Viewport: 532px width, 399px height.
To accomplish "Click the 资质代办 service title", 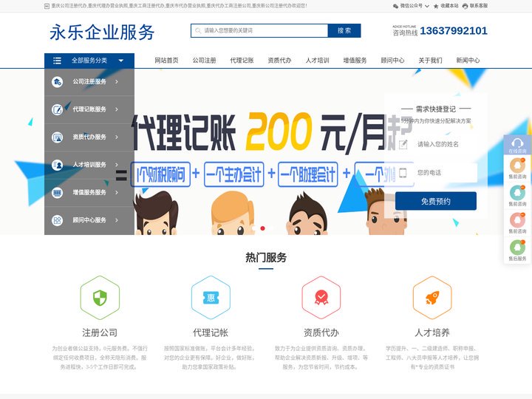I will click(321, 332).
